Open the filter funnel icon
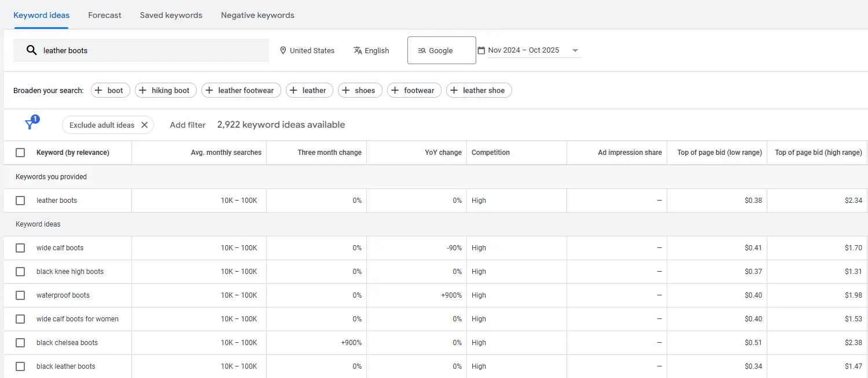The image size is (868, 378). pyautogui.click(x=30, y=124)
